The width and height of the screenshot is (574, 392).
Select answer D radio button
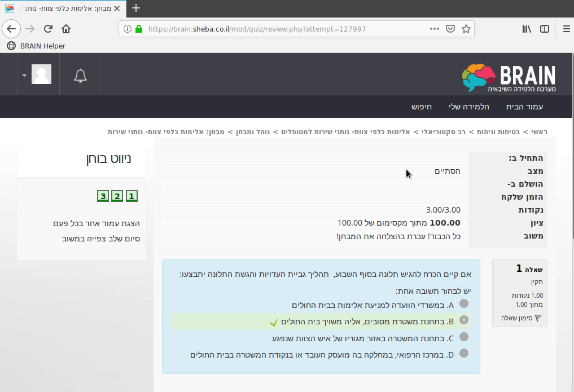pos(464,354)
